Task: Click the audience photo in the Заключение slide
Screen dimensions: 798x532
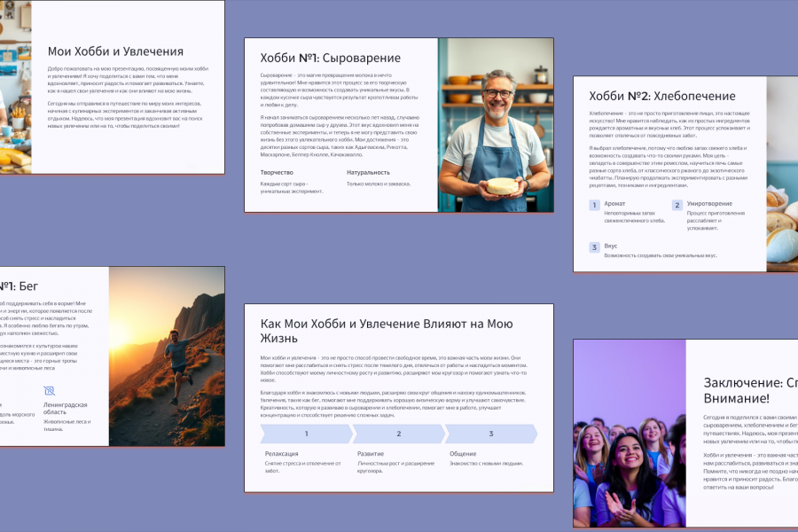Action: (630, 434)
